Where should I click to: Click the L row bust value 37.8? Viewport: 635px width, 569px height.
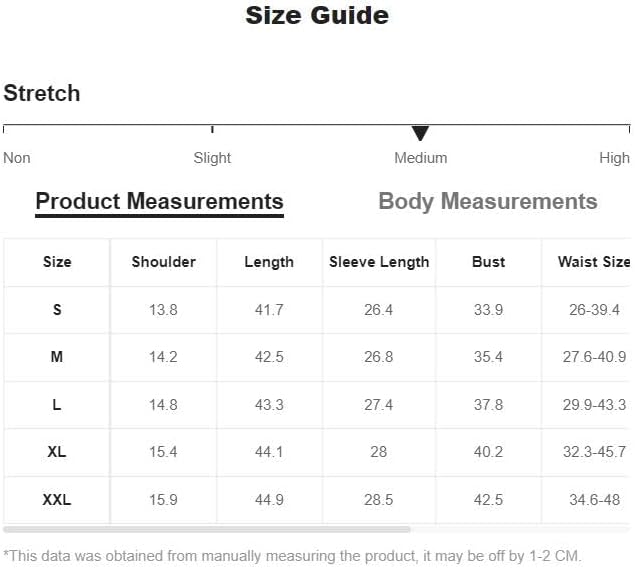coord(488,405)
